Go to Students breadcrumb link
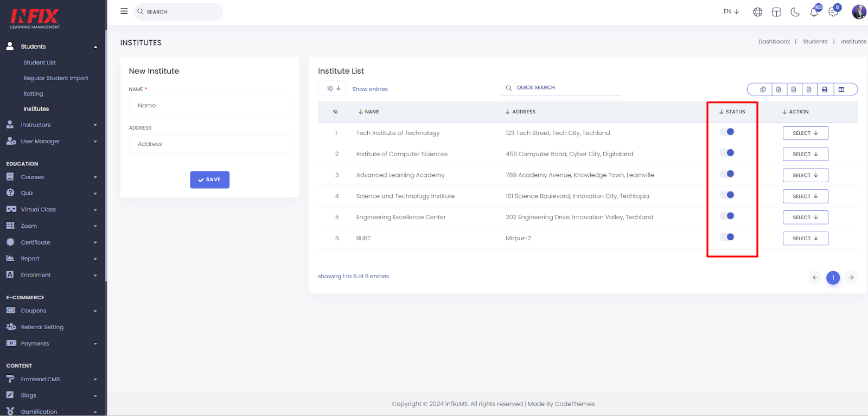Image resolution: width=868 pixels, height=416 pixels. coord(815,42)
